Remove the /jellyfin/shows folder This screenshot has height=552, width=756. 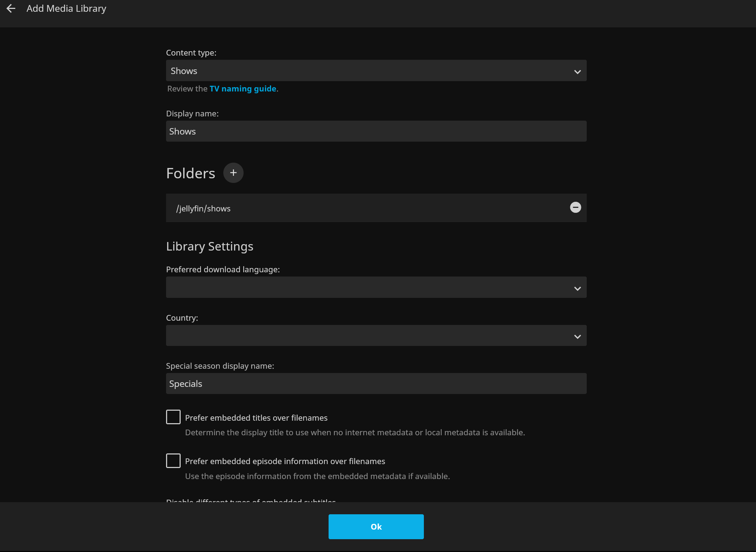[575, 207]
